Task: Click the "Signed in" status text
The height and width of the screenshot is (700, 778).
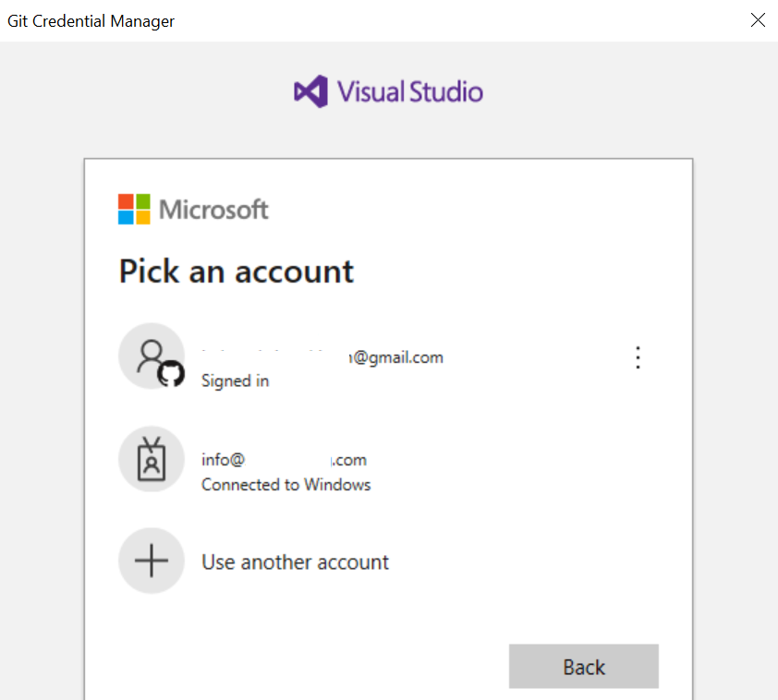Action: pos(235,380)
